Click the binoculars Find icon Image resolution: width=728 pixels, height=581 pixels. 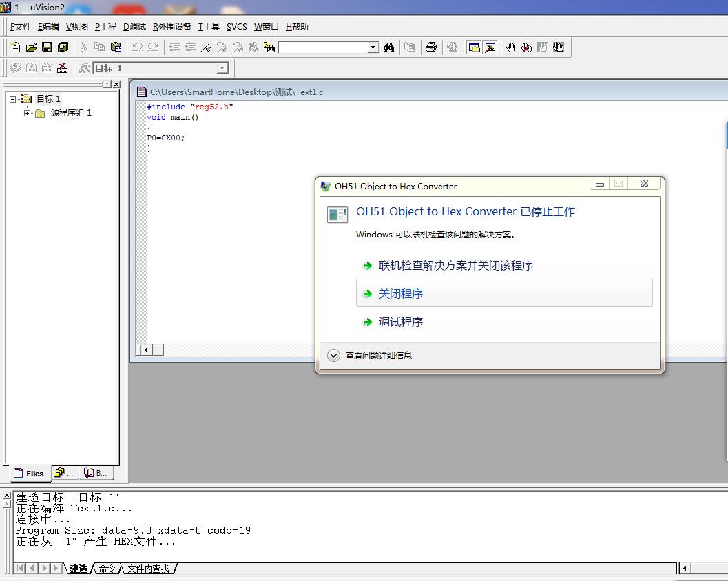[x=389, y=47]
